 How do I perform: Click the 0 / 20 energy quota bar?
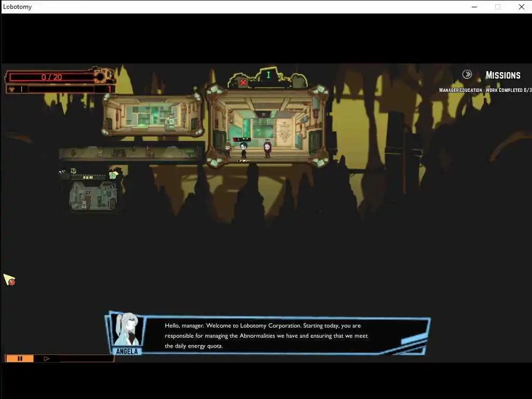point(51,77)
